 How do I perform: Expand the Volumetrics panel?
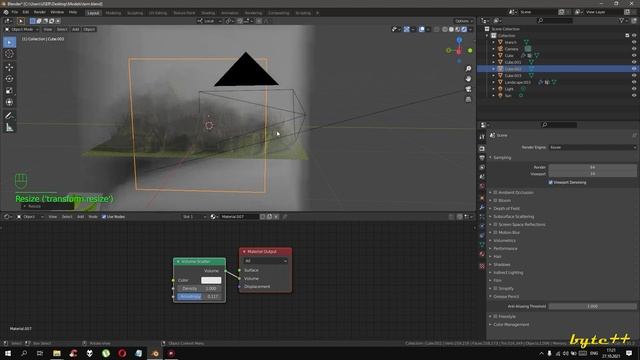pyautogui.click(x=504, y=240)
